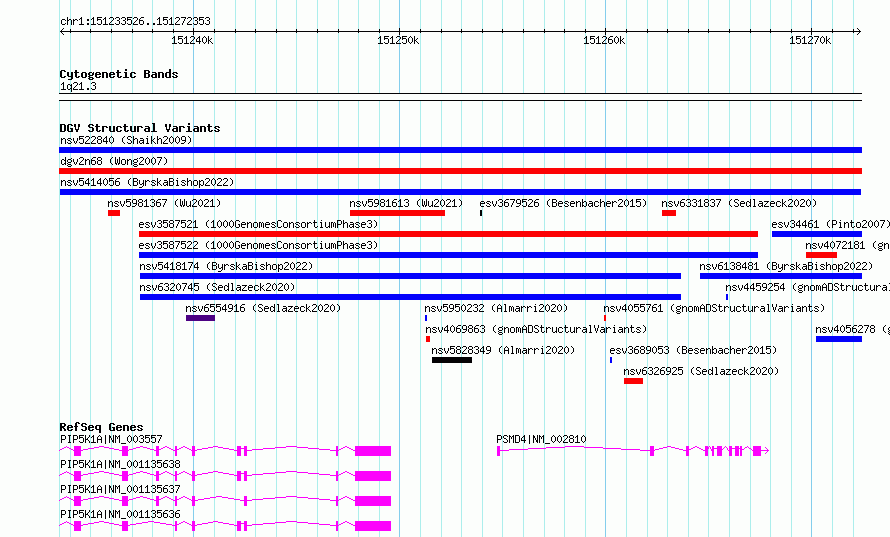Screen dimensions: 890x537
Task: Open the nsv4072181 red variant feature
Action: 821,255
